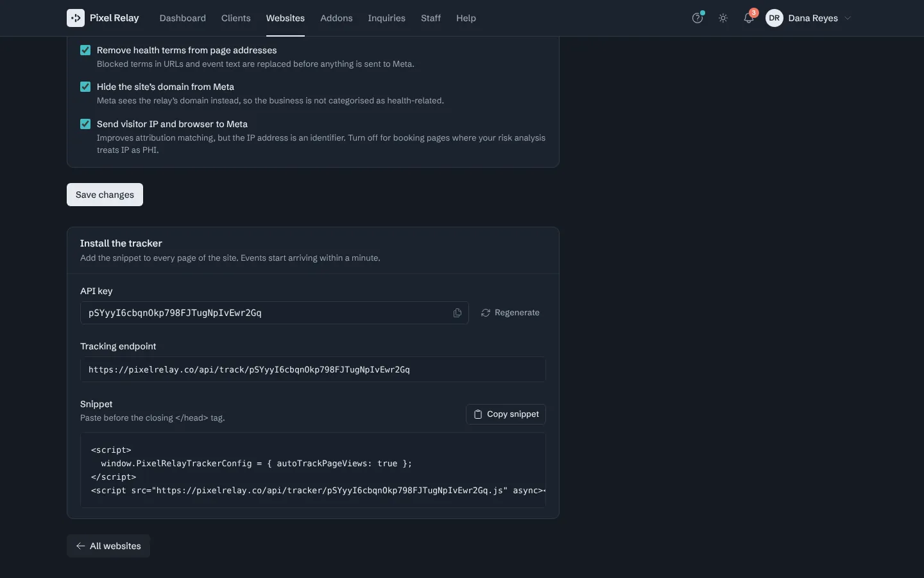Uncheck Remove health terms from page addresses
Image resolution: width=924 pixels, height=578 pixels.
(85, 50)
